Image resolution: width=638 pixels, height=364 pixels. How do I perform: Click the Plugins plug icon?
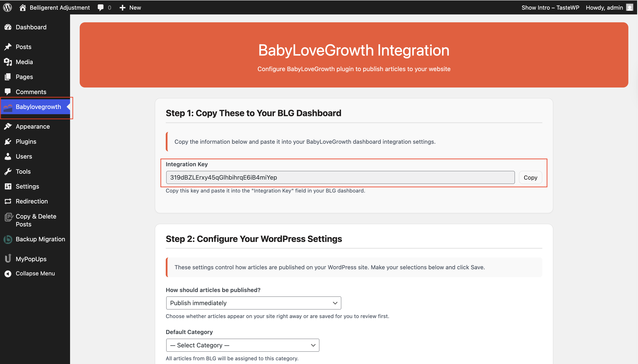[x=8, y=142]
